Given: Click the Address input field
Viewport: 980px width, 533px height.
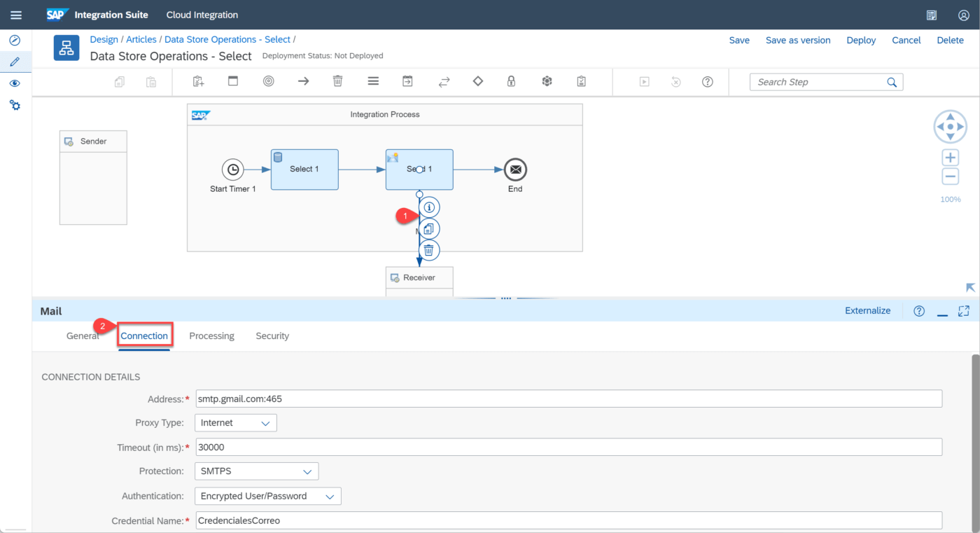Looking at the screenshot, I should point(568,399).
